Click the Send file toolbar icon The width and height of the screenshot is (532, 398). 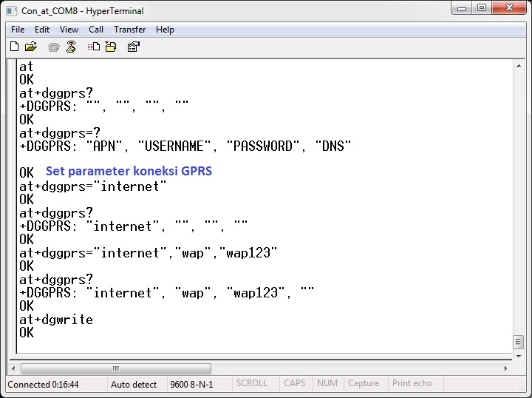point(94,47)
